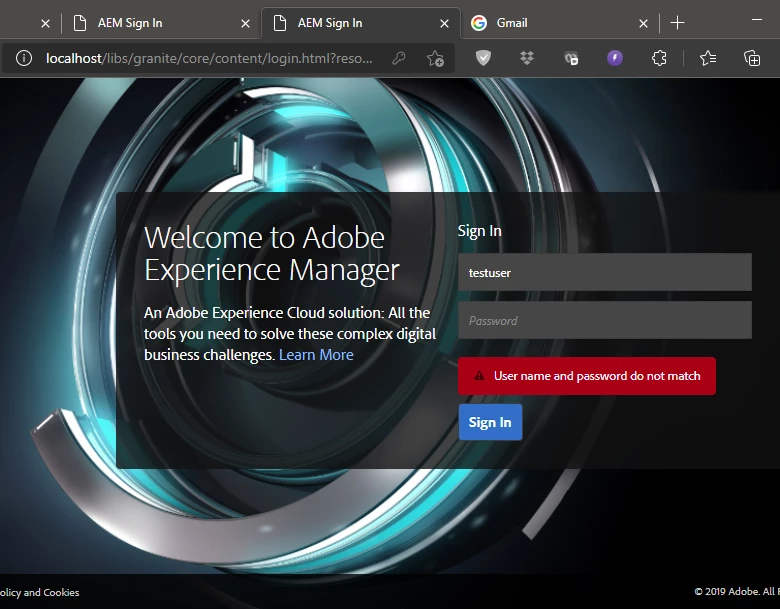Open the Collections icon
The height and width of the screenshot is (609, 780).
[752, 58]
